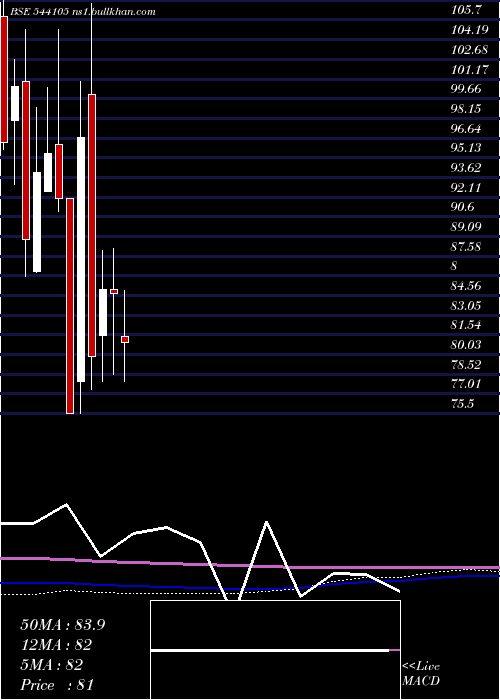Select the 75.5 price axis label
Image resolution: width=500 pixels, height=700 pixels.
coord(463,404)
